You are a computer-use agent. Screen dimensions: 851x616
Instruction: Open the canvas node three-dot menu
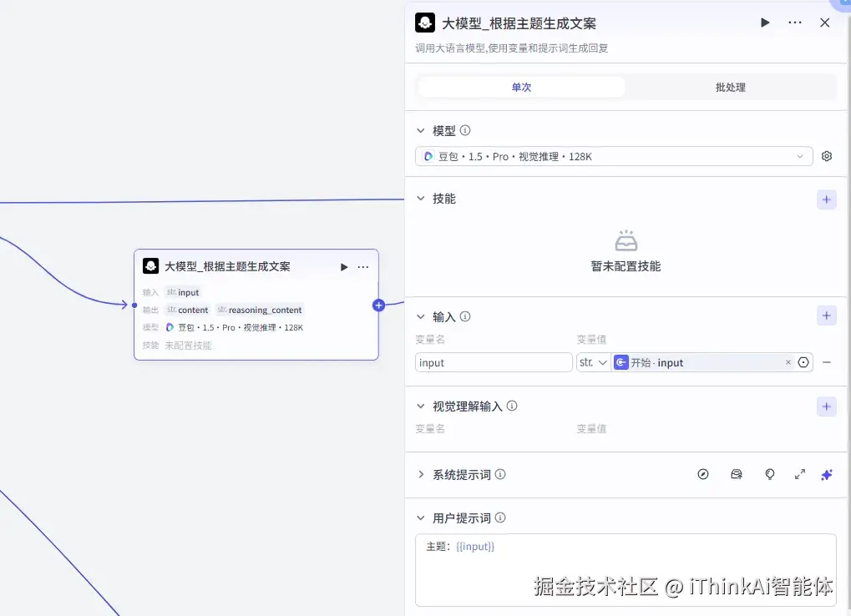(363, 267)
